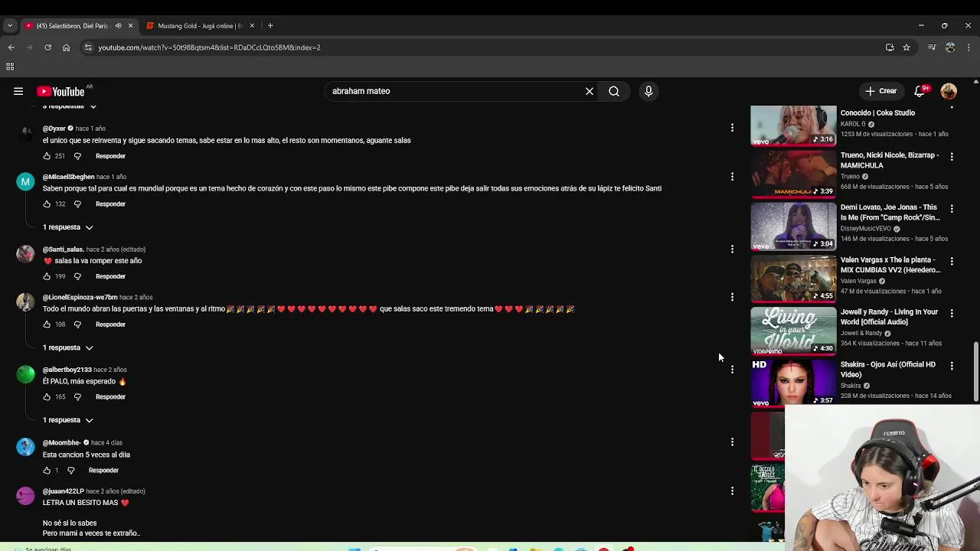Expand 1 respuesta under @MicaelSbeghen comment
Viewport: 980px width, 551px height.
point(67,227)
